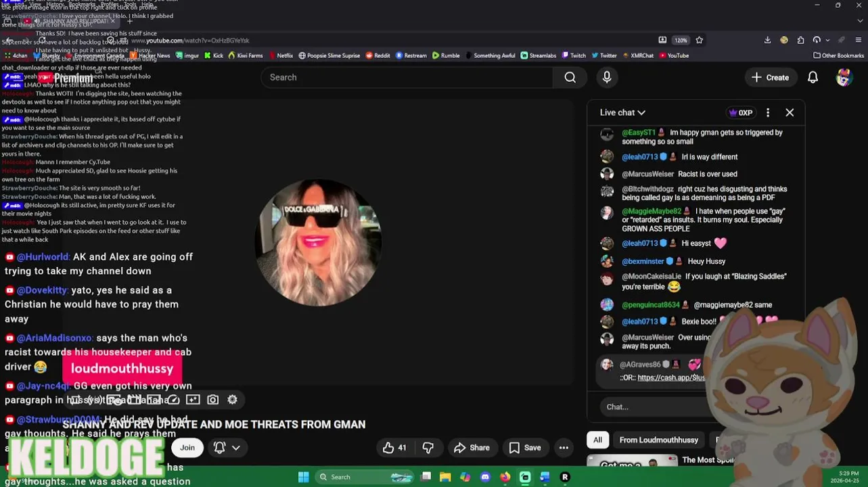Viewport: 868px width, 487px height.
Task: Open the 4chan bookmark
Action: coord(15,55)
